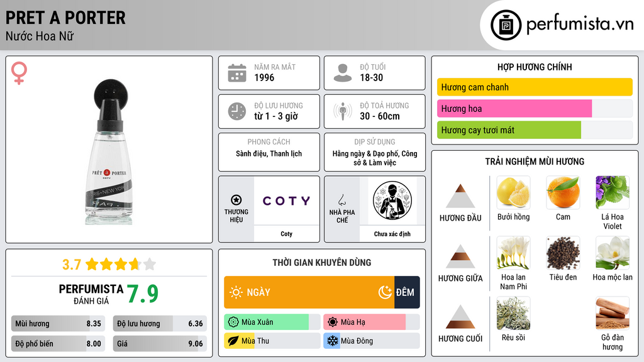Click the Pret A Porter bottle photo

pos(109,152)
